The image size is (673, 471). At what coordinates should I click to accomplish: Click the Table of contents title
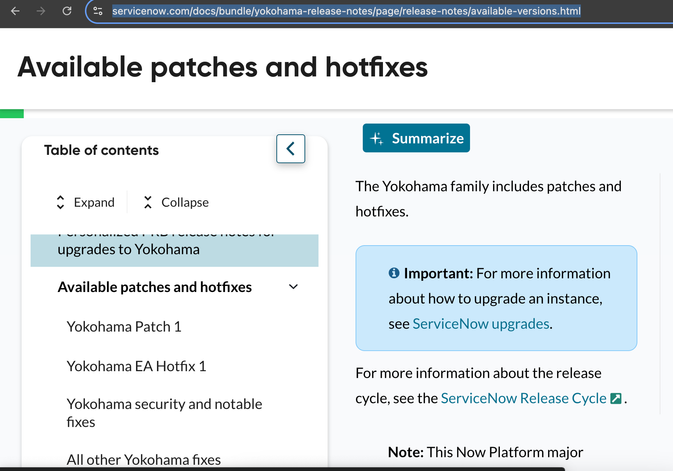pos(101,150)
